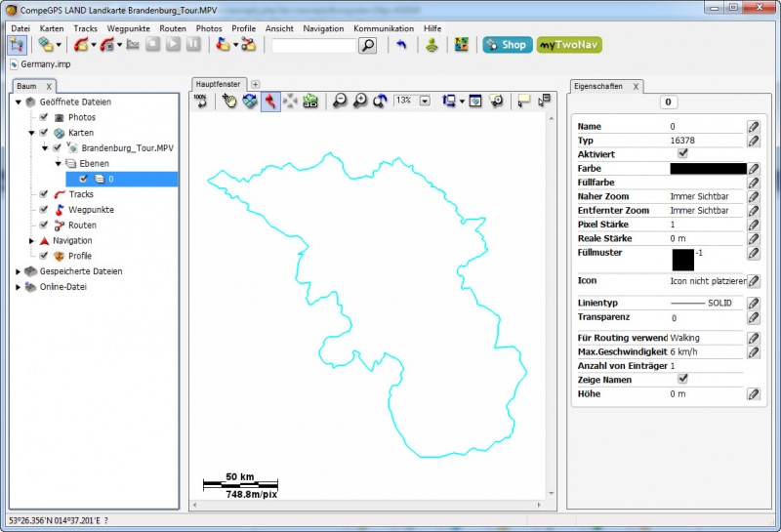Open the Wegpunkte menu

tap(128, 28)
